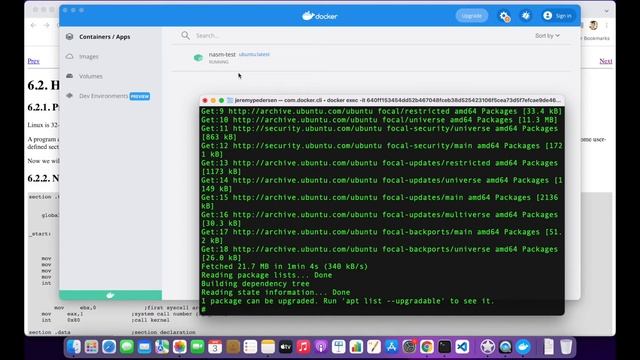Image resolution: width=640 pixels, height=360 pixels.
Task: Open Numbers from the Dock
Action: [356, 347]
